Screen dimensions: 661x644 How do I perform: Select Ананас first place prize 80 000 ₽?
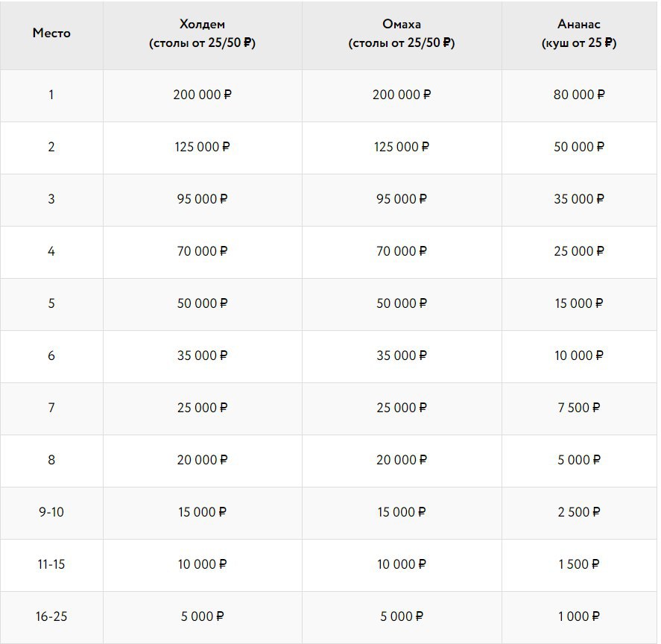[x=579, y=95]
